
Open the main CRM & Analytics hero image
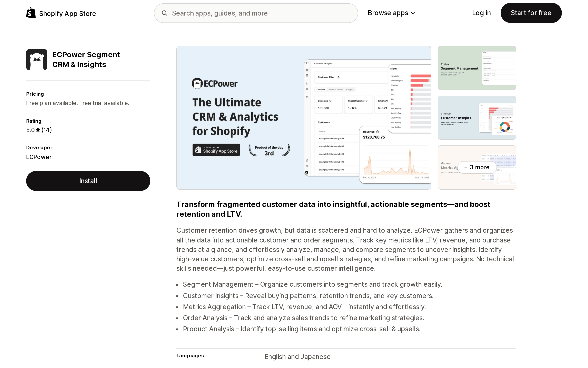coord(303,118)
